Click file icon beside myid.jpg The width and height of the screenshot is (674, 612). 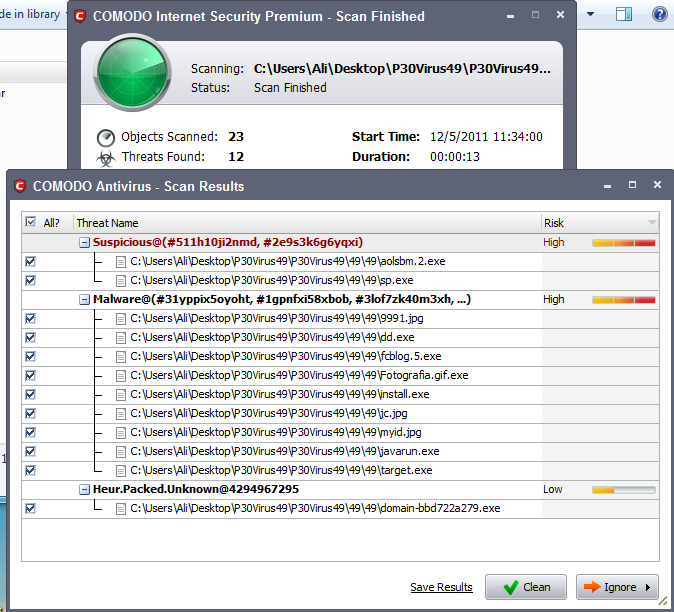click(x=121, y=432)
